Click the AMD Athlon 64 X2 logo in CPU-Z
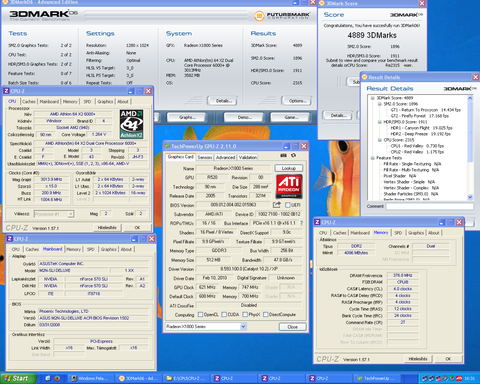The height and width of the screenshot is (384, 480). pyautogui.click(x=131, y=124)
